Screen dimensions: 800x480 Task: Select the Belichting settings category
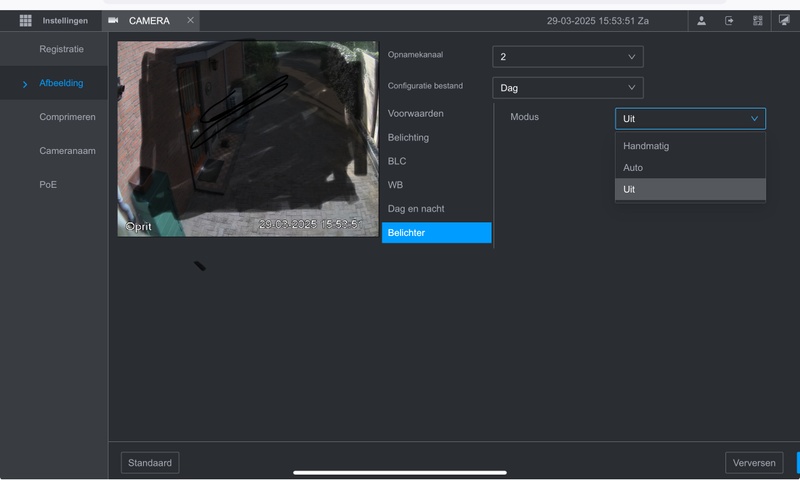[408, 137]
